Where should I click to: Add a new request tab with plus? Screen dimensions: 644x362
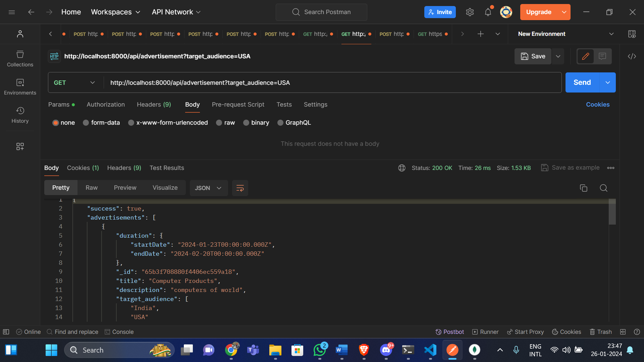click(x=481, y=34)
